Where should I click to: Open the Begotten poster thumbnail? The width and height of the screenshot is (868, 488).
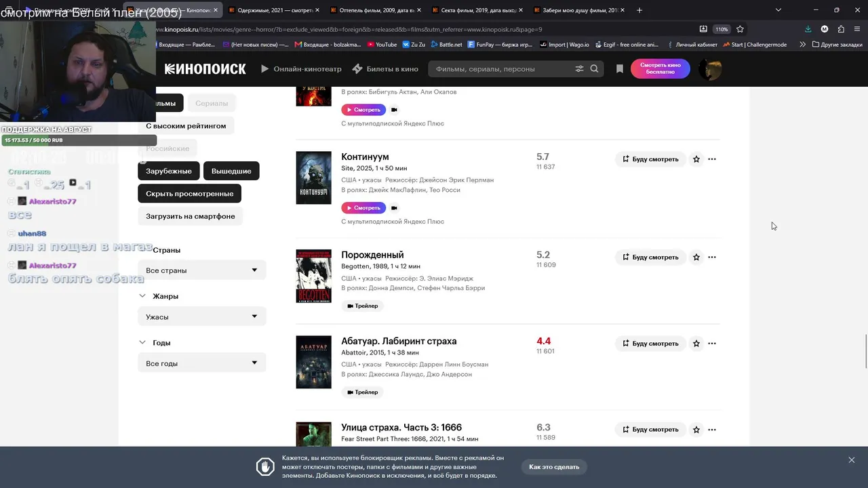pos(313,276)
